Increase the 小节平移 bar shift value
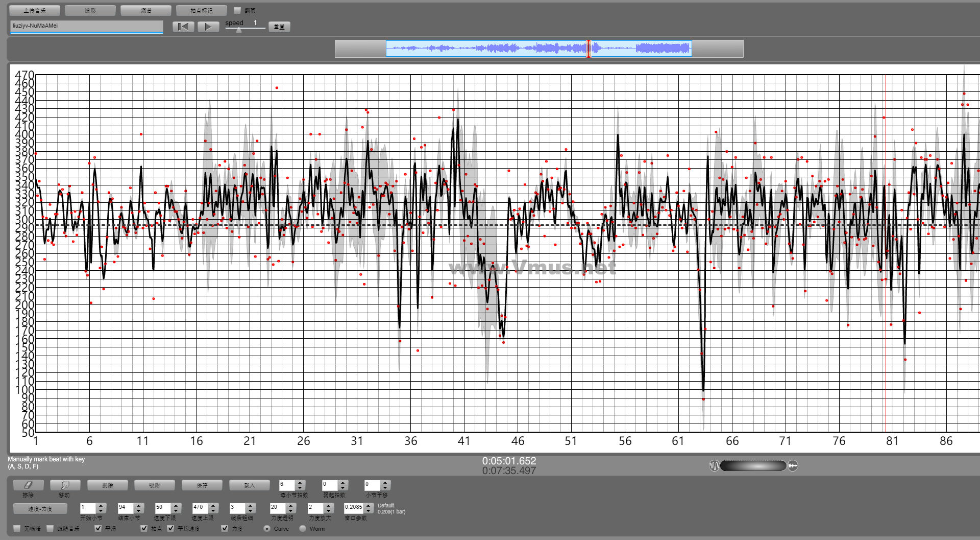980x540 pixels. tap(386, 482)
